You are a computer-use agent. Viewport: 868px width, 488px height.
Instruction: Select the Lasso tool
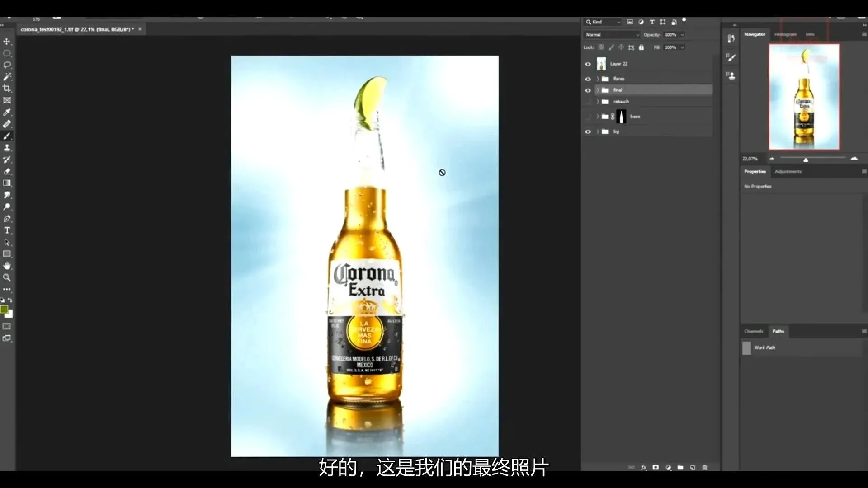point(7,65)
